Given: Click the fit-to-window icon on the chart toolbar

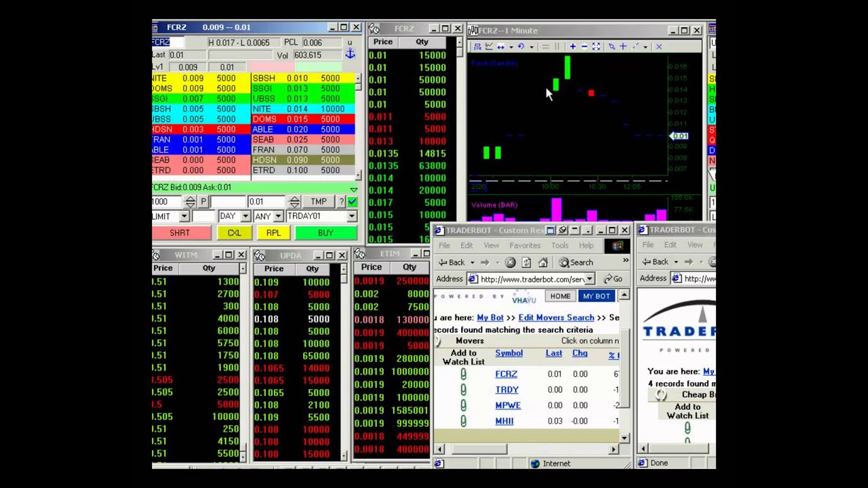Looking at the screenshot, I should coord(596,46).
